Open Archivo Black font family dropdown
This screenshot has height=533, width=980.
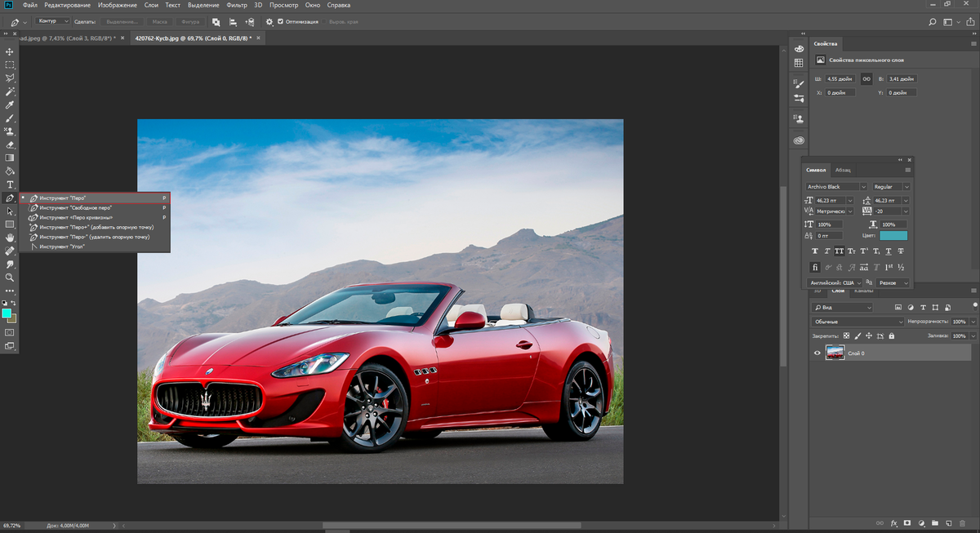(836, 187)
